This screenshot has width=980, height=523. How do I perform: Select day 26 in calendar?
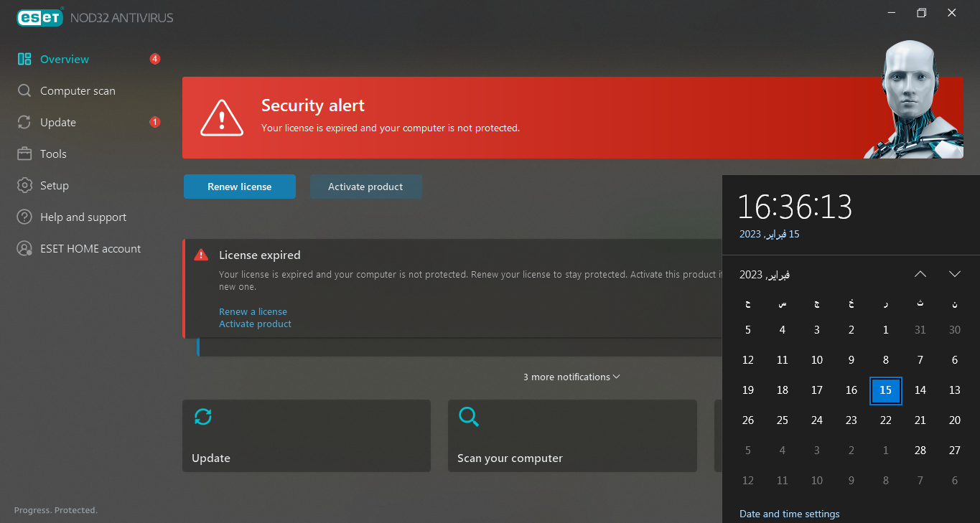pyautogui.click(x=748, y=420)
